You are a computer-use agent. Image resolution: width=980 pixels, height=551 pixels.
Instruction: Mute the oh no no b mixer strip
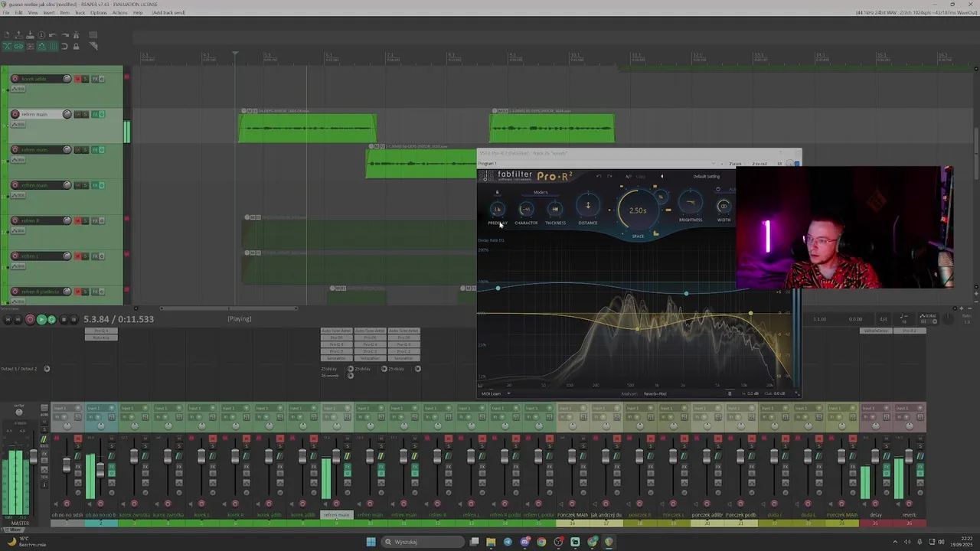tap(112, 439)
